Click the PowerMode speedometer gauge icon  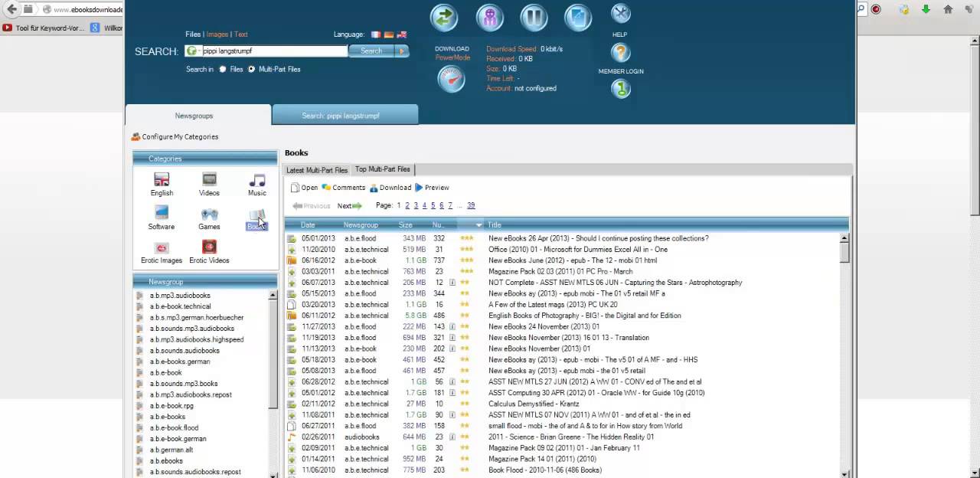tap(451, 79)
